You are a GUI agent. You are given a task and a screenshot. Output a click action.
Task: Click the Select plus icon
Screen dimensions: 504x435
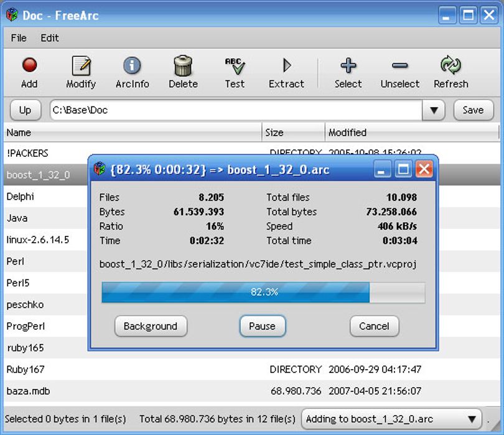[x=348, y=65]
